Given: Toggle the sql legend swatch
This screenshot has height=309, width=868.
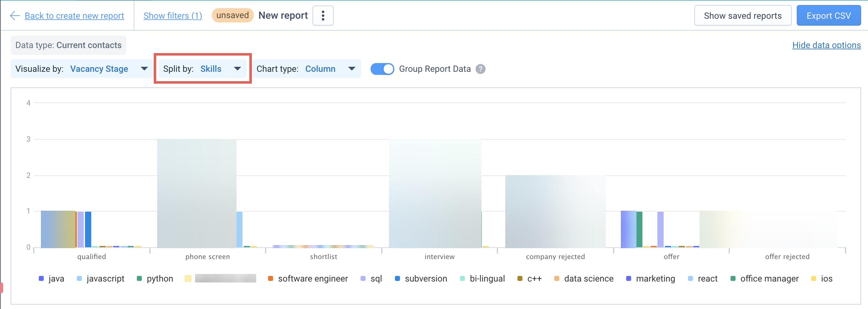Looking at the screenshot, I should 363,279.
